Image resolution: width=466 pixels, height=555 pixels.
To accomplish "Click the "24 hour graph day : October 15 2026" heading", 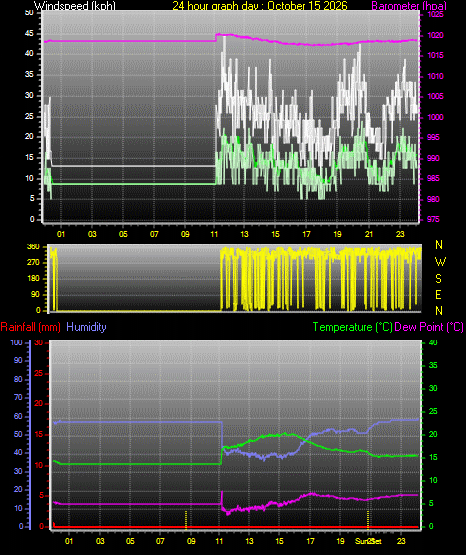I will point(260,6).
